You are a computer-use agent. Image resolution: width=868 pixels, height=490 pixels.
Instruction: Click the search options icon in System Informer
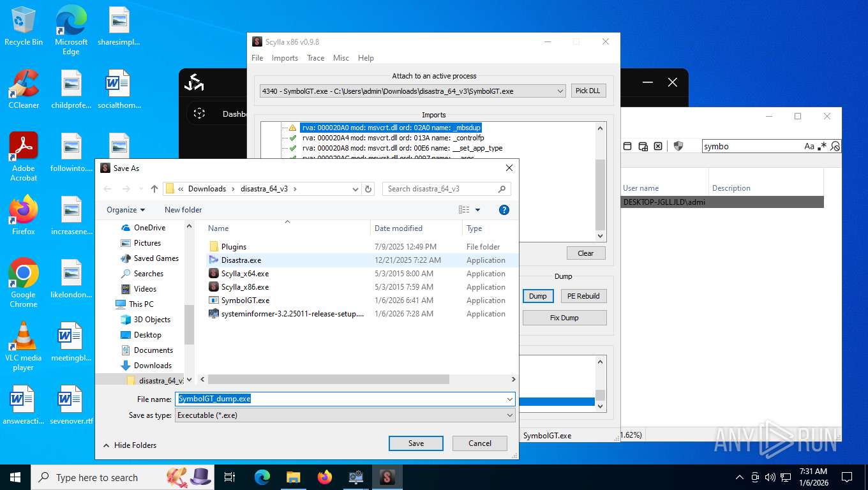[835, 146]
